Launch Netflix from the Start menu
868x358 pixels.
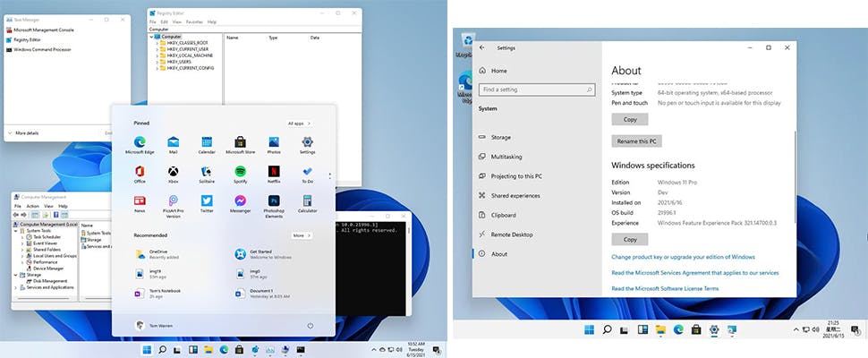(x=274, y=171)
